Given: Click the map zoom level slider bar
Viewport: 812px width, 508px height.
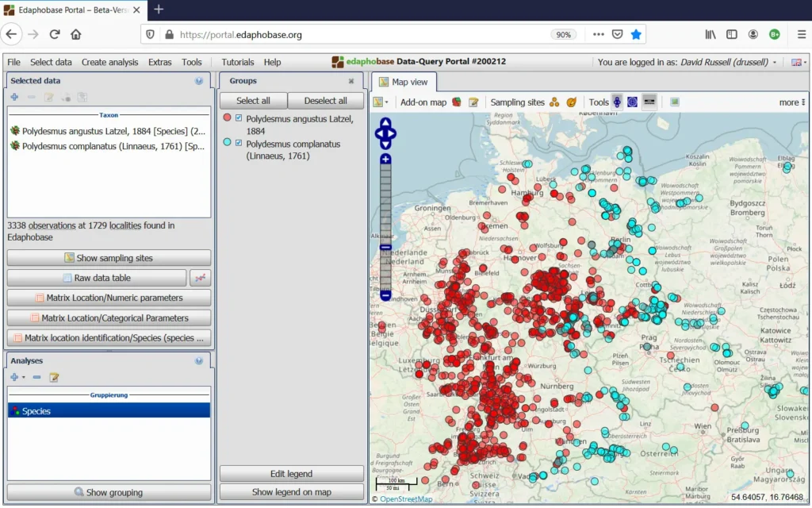Looking at the screenshot, I should coord(385,227).
